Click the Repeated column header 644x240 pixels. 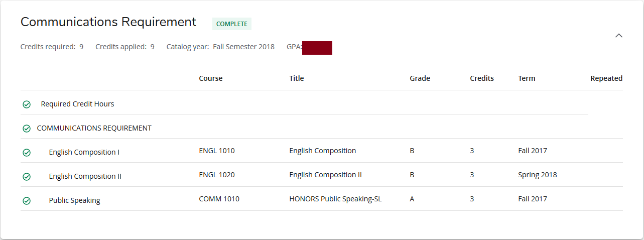(606, 78)
